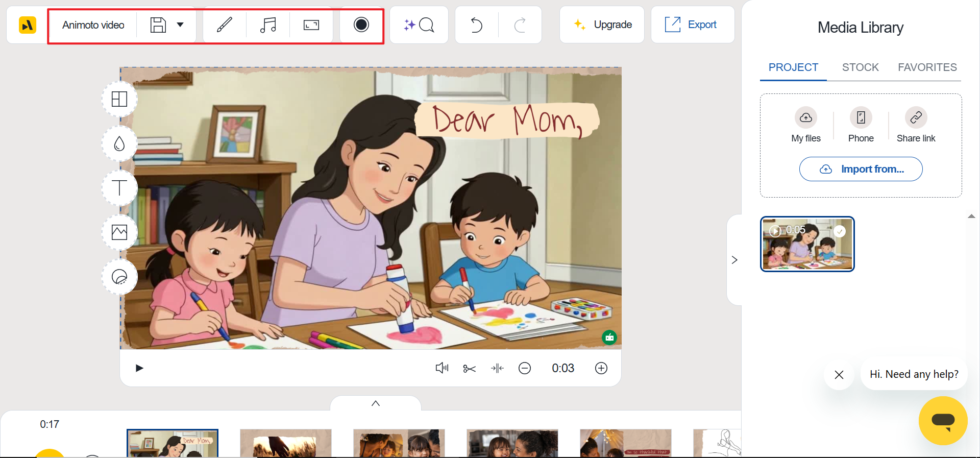Open the layout grid tool
This screenshot has width=980, height=458.
pos(119,99)
